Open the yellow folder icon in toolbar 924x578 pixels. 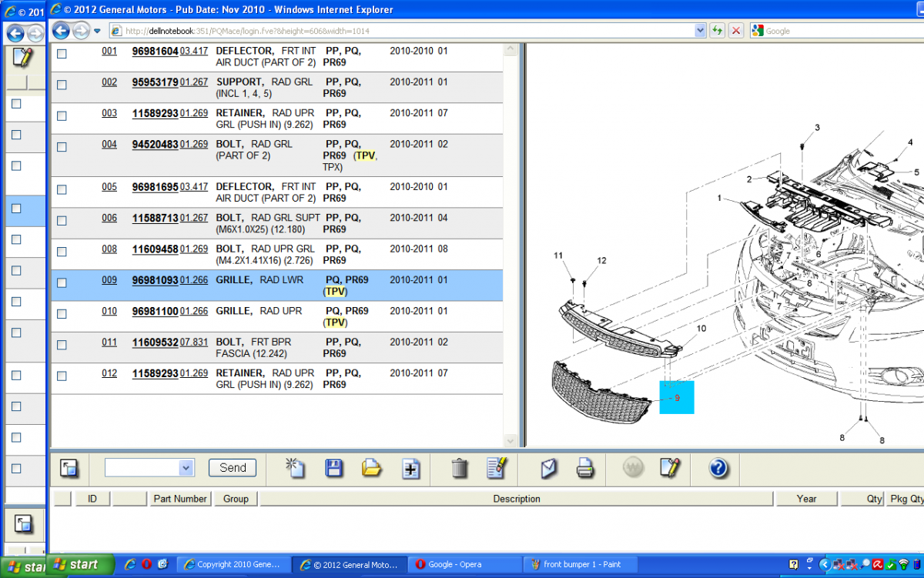372,468
